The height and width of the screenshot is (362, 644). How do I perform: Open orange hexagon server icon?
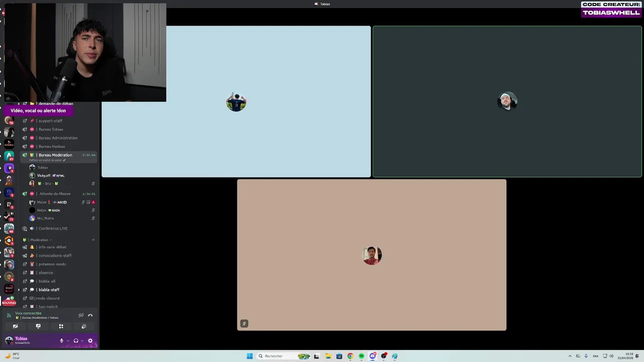click(9, 240)
